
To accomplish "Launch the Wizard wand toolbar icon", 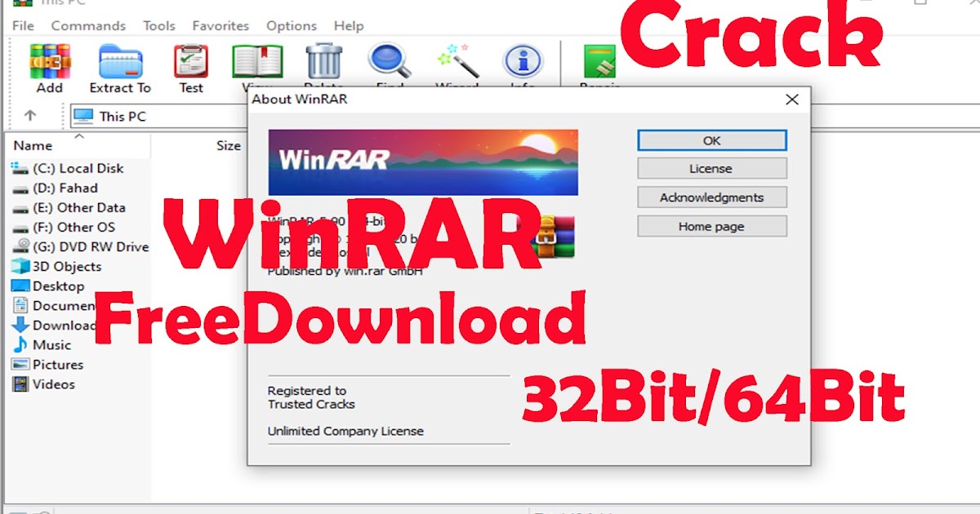I will [x=457, y=60].
